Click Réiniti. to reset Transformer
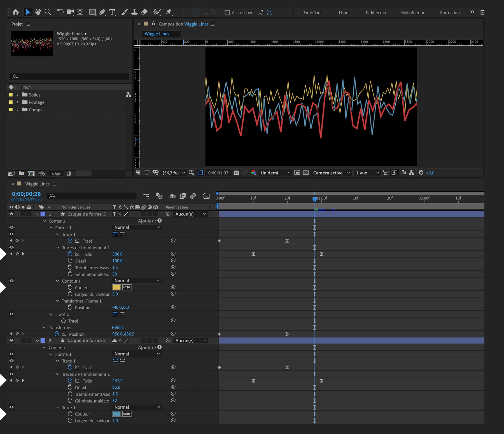The width and height of the screenshot is (504, 434). tap(118, 327)
